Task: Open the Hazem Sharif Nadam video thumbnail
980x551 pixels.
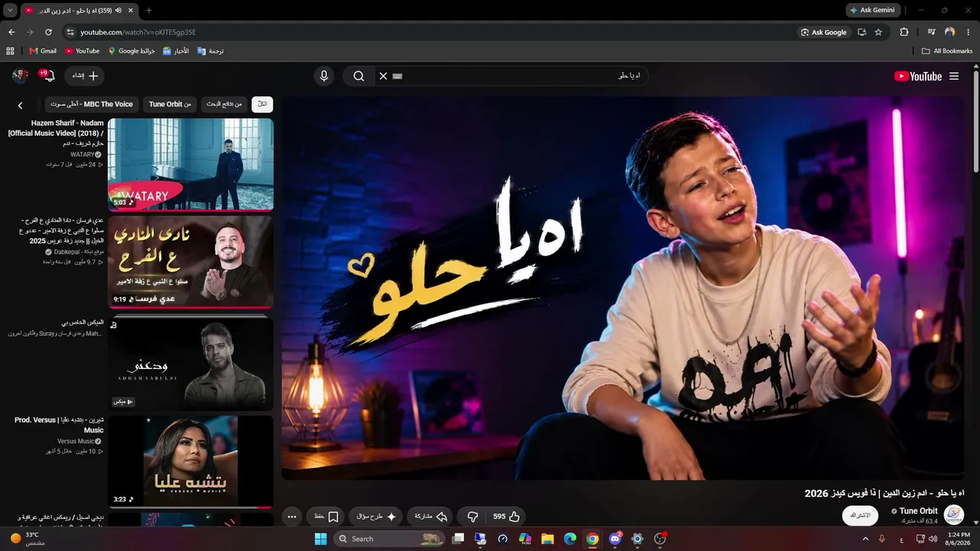Action: tap(191, 164)
